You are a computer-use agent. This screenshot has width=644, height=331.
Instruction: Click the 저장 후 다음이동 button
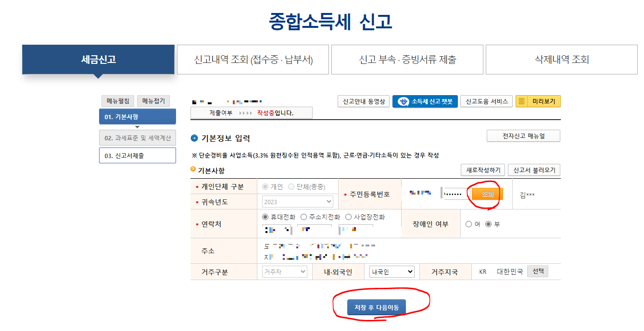pyautogui.click(x=377, y=307)
